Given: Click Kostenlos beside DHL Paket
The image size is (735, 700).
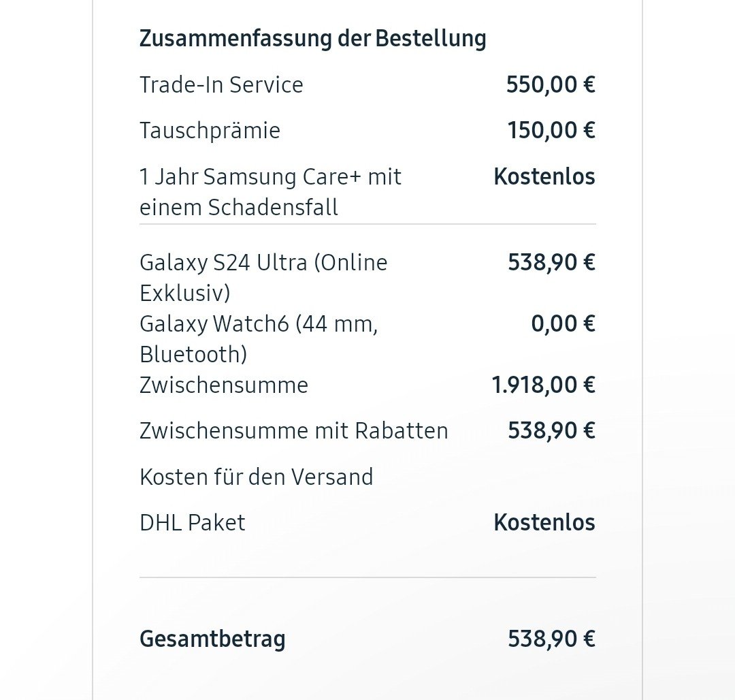Looking at the screenshot, I should (544, 522).
